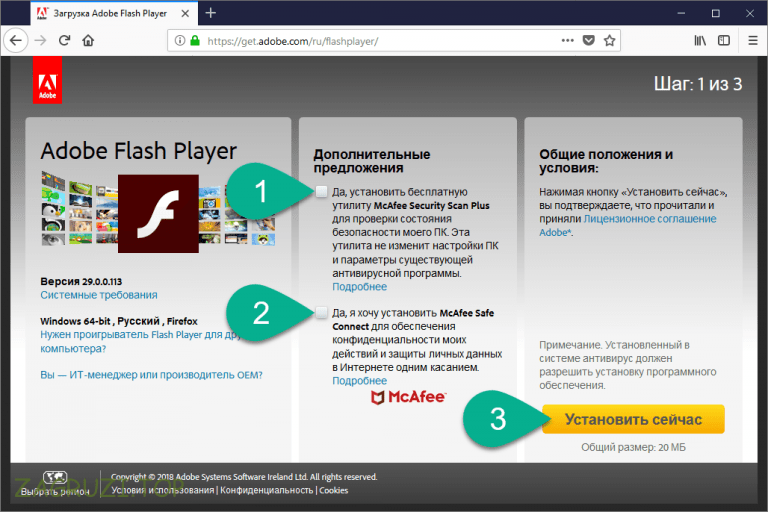Click Windows 64-bit, Русский, Firefox text
Viewport: 768px width, 512px height.
[119, 321]
